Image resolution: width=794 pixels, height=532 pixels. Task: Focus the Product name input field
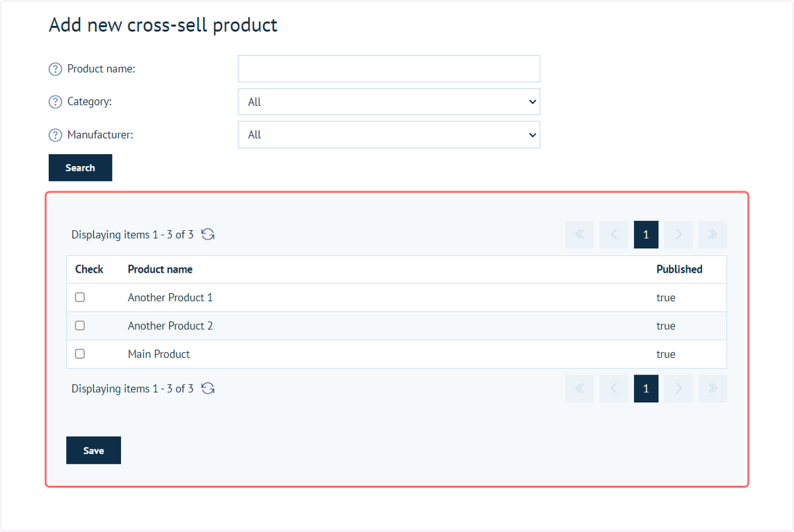(389, 69)
